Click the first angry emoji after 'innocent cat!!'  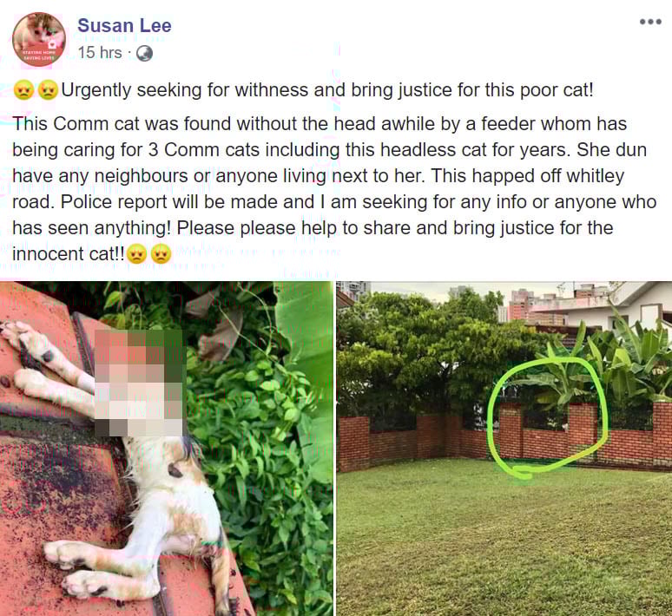coord(137,254)
